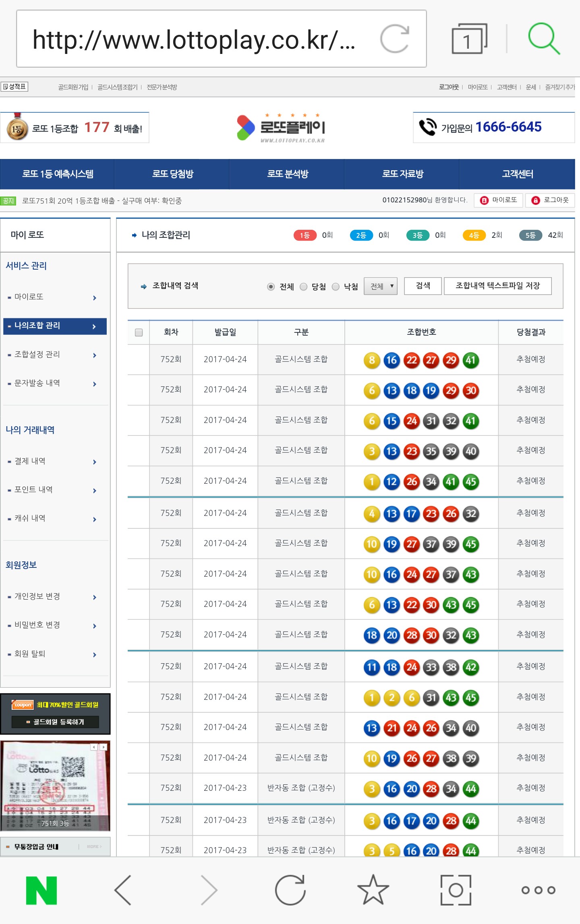Reload page from address bar icon
The width and height of the screenshot is (580, 924).
pos(395,39)
